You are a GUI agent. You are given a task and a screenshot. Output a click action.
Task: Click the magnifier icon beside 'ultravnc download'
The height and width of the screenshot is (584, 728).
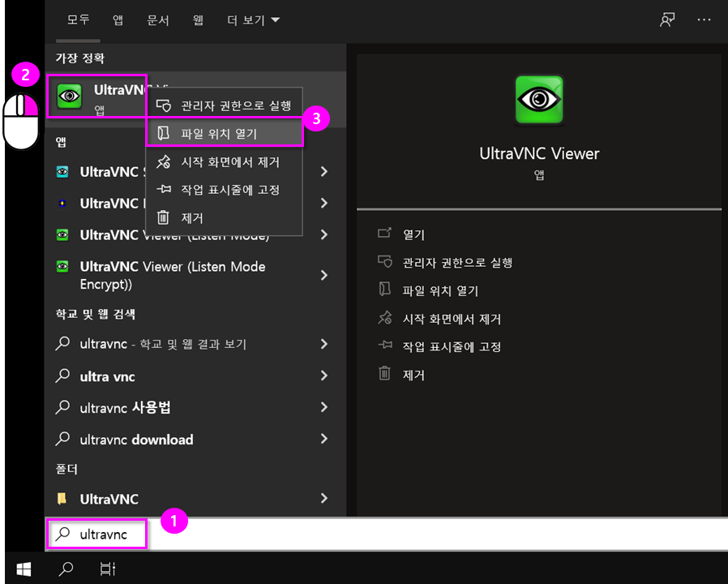tap(62, 439)
